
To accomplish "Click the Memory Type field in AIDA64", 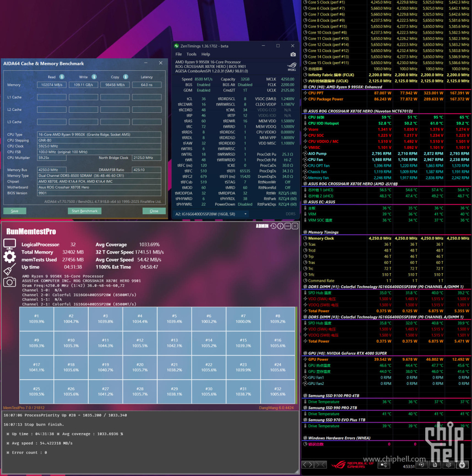I will (99, 176).
